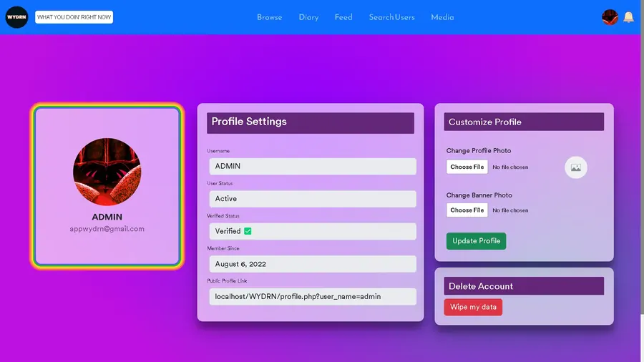Click the appwydrn@gmail.com email text

(x=107, y=229)
